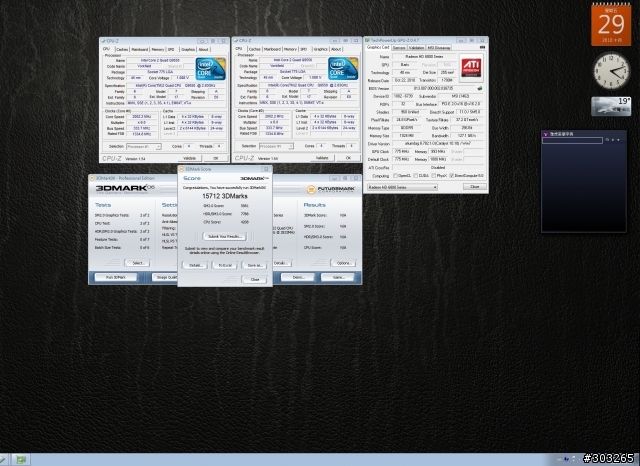Switch to Memory tab in left CPU-Z
Image resolution: width=640 pixels, height=466 pixels.
158,49
